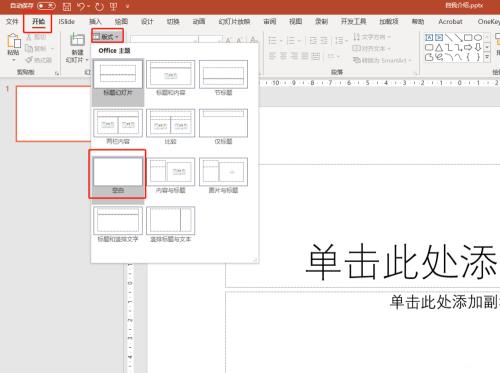Open Customize Quick Access Toolbar dropdown arrow

(127, 6)
